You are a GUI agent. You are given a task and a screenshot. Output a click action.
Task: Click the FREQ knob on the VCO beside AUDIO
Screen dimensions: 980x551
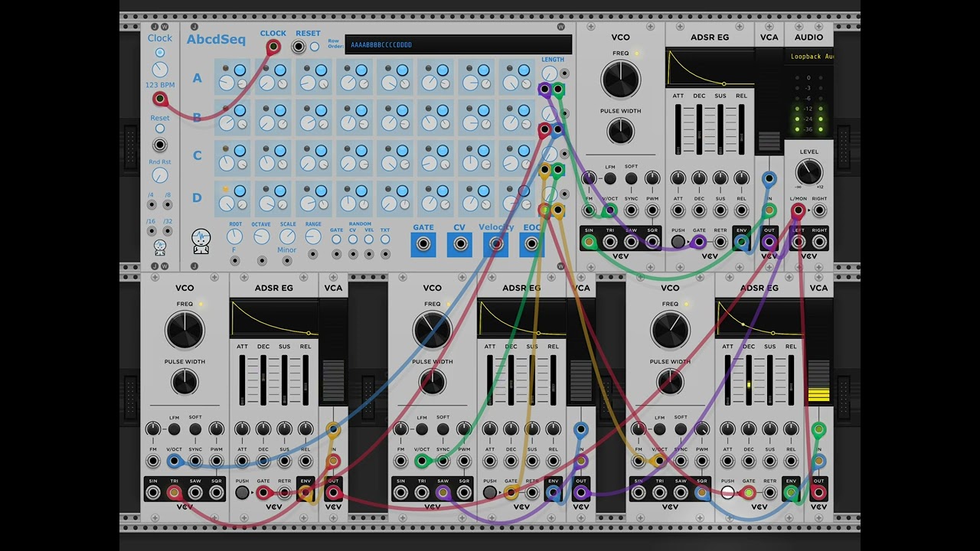[621, 80]
